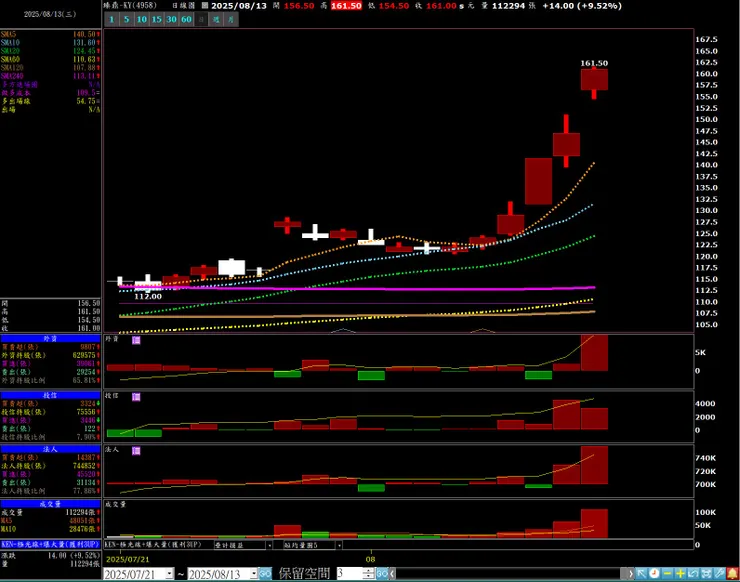Select the 5-minute timeframe button
Viewport: 740px width, 582px height.
(x=126, y=19)
